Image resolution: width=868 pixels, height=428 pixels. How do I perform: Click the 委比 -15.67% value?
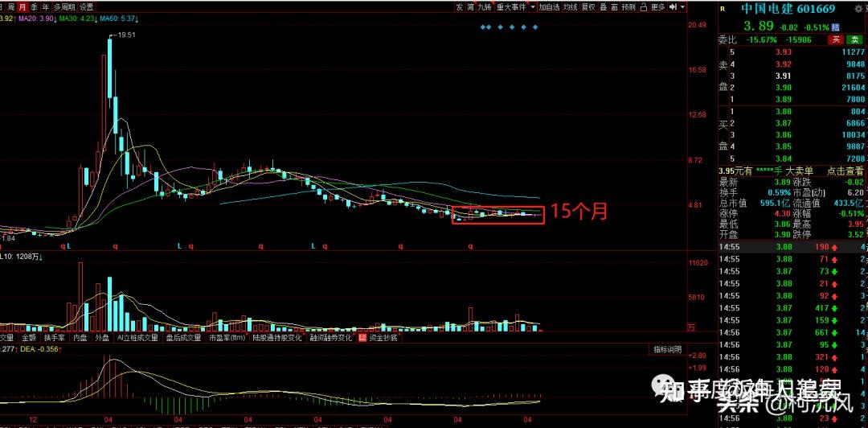tap(761, 40)
